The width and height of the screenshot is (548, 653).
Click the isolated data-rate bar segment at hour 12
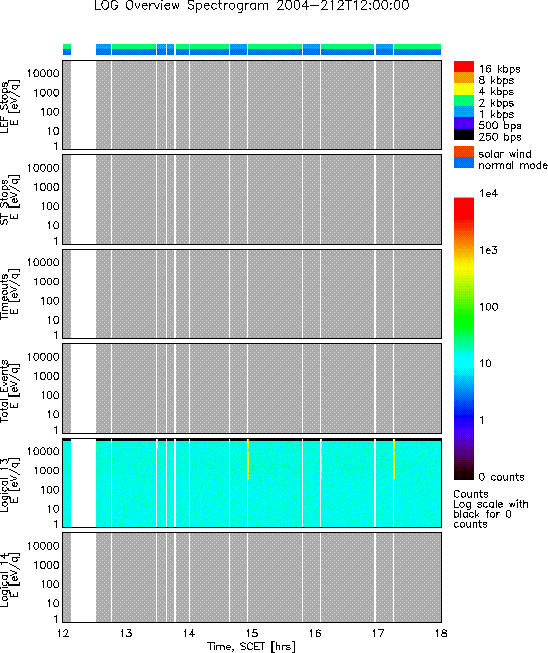click(x=67, y=49)
